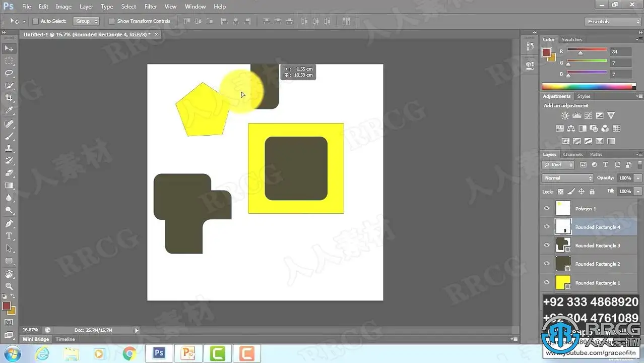Filter layers by type layers

606,165
